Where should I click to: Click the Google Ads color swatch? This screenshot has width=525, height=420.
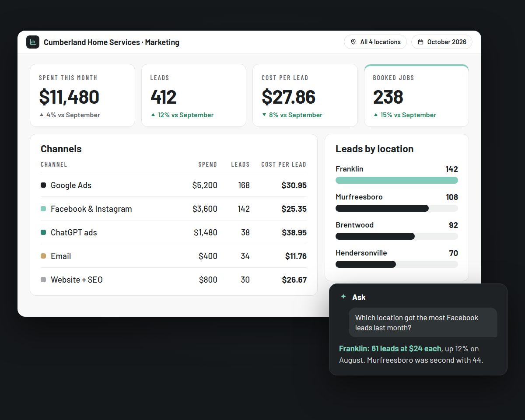pyautogui.click(x=43, y=185)
